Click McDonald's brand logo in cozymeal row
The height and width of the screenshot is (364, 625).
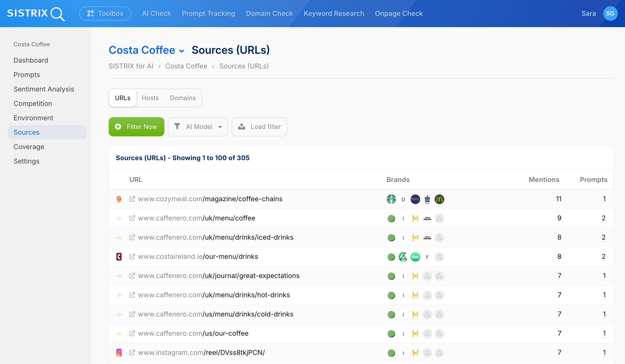pyautogui.click(x=439, y=199)
